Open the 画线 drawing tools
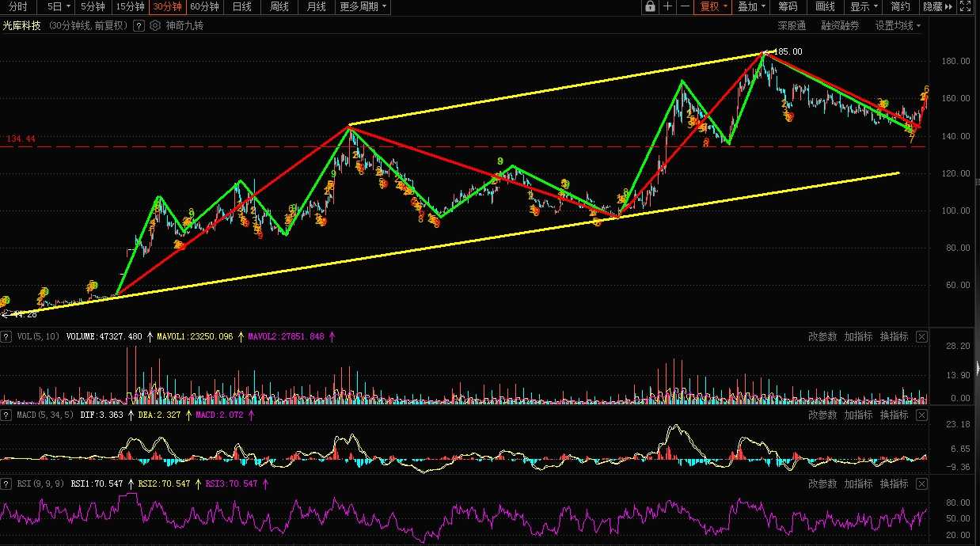 click(825, 6)
